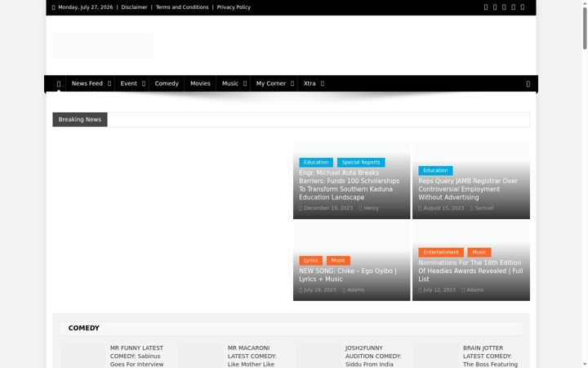Select Music tag on Chike song article
The height and width of the screenshot is (368, 588).
338,261
